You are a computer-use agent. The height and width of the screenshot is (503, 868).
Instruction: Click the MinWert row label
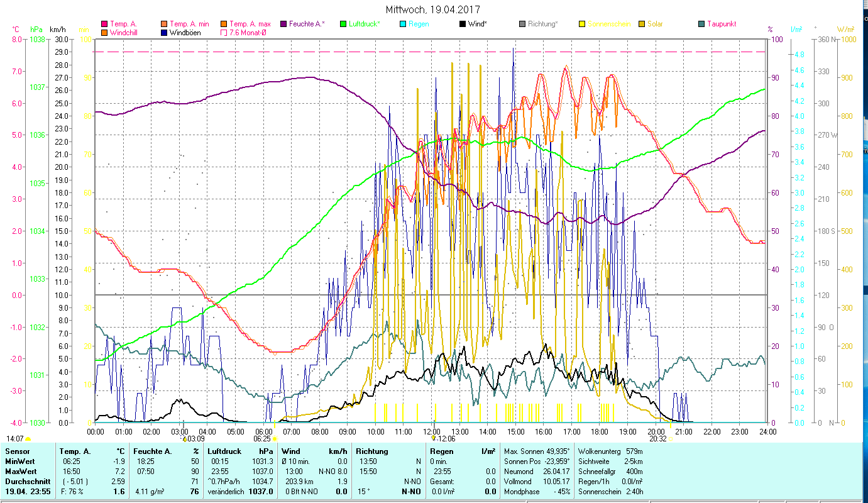coord(19,462)
